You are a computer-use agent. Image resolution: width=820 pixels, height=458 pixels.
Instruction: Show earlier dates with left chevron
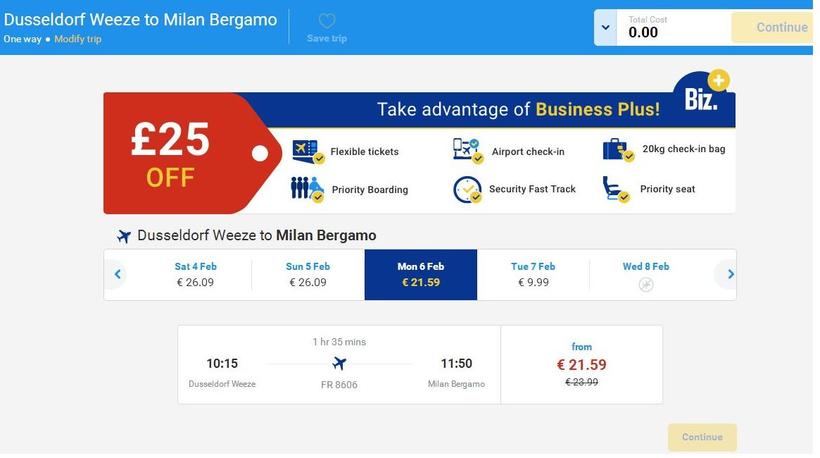point(117,275)
